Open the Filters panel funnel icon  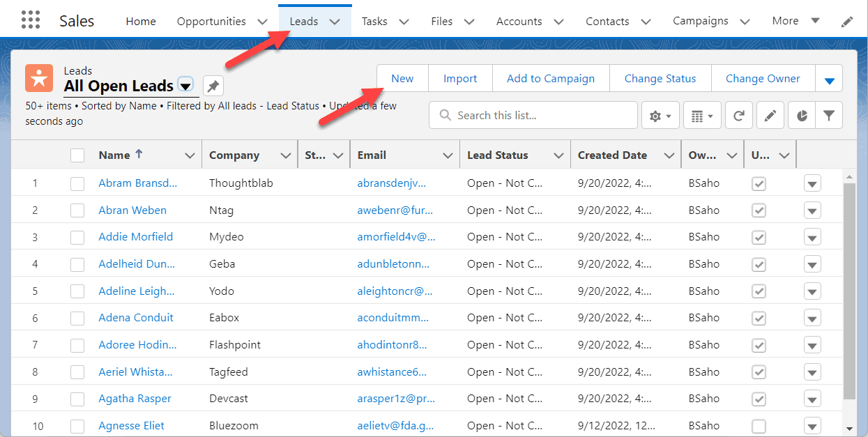pyautogui.click(x=828, y=115)
